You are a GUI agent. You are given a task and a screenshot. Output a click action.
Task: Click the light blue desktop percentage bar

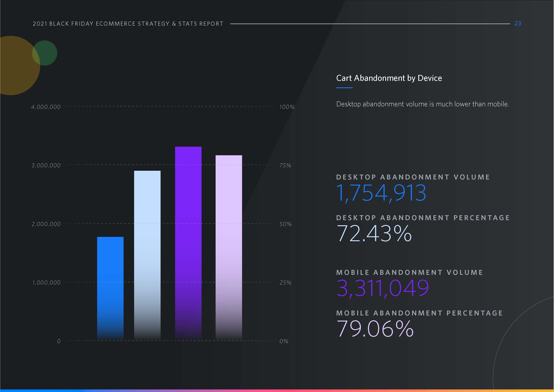click(x=147, y=255)
